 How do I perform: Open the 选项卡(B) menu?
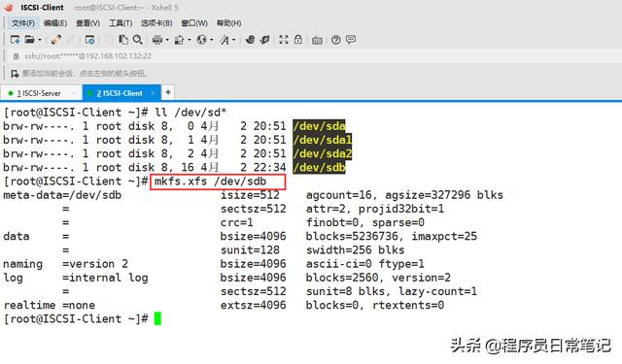point(156,23)
